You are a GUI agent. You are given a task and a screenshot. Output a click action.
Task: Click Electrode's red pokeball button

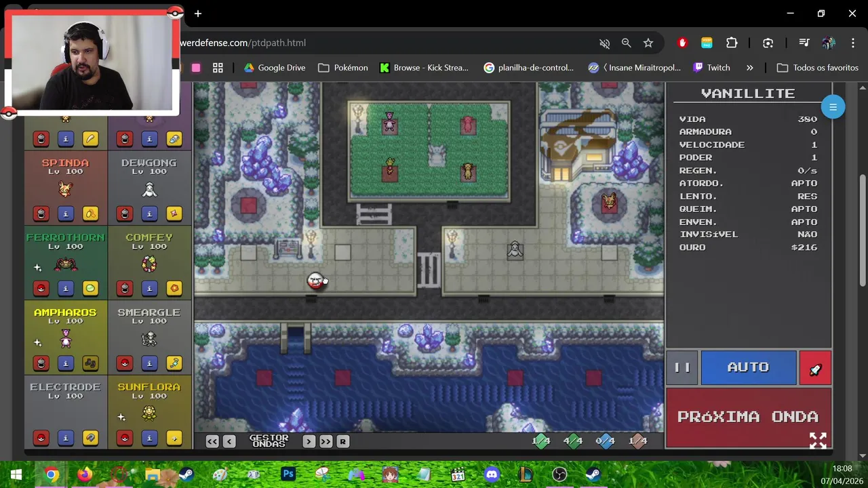(41, 438)
